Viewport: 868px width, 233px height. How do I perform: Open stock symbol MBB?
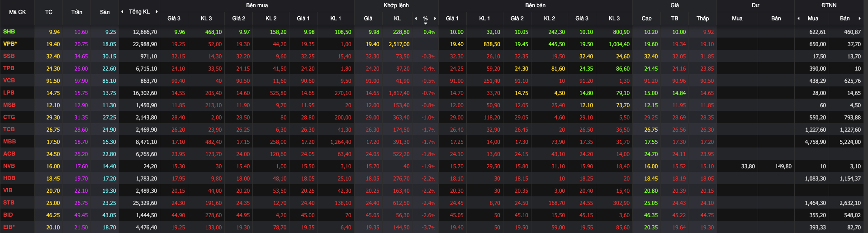[9, 142]
